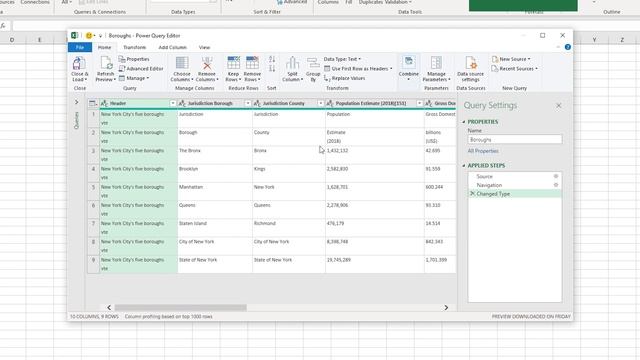Screen dimensions: 640x360
Task: Click the Close & Load icon
Action: click(79, 64)
